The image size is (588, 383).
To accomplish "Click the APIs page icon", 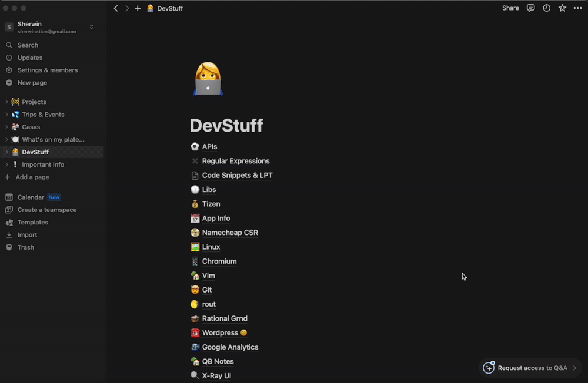I will tap(195, 146).
